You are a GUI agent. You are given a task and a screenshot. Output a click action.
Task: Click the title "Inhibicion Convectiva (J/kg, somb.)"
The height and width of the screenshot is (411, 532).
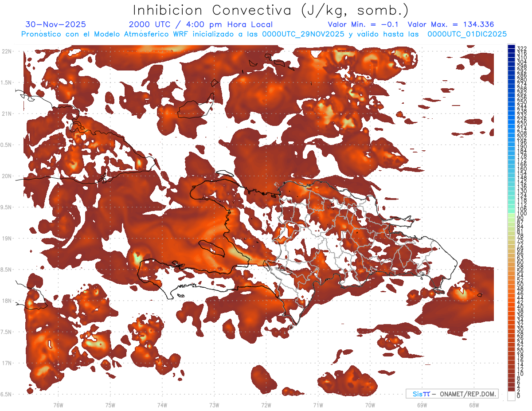click(x=270, y=10)
